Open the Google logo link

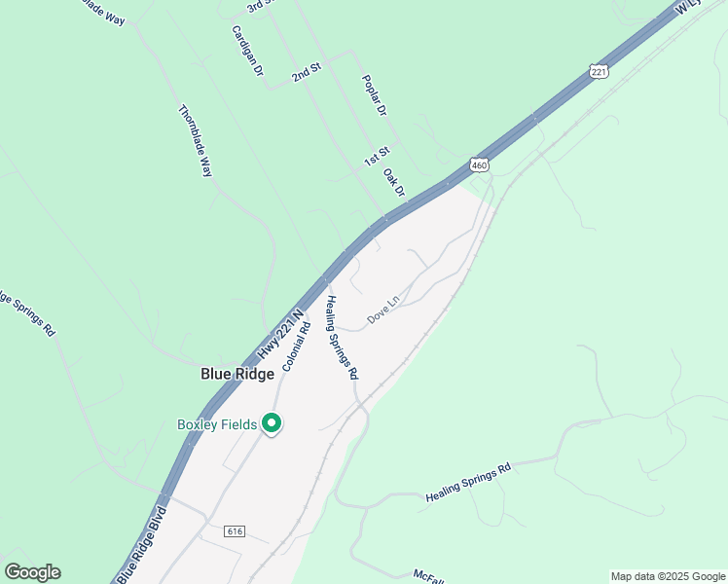click(32, 572)
